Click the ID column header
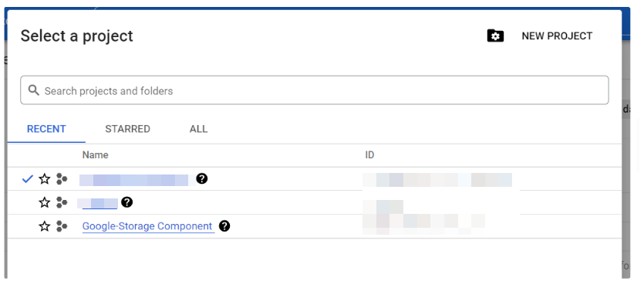Screen dimensions: 644x288 pyautogui.click(x=369, y=155)
